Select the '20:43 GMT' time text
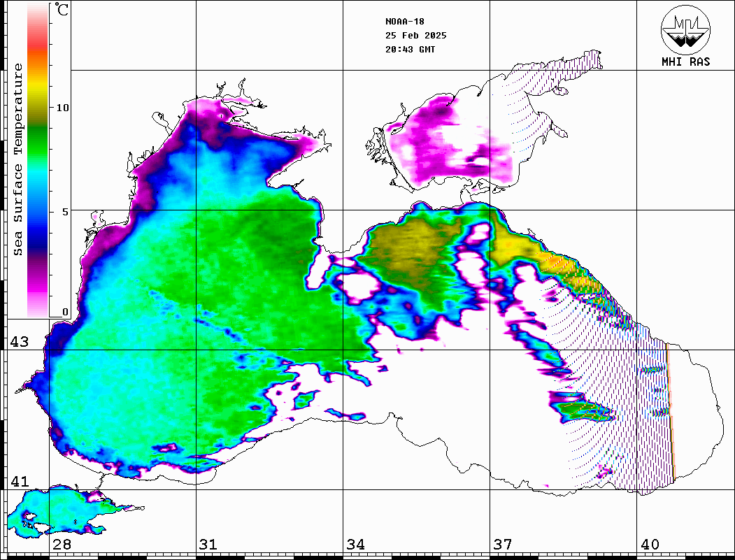The image size is (735, 560). 410,50
